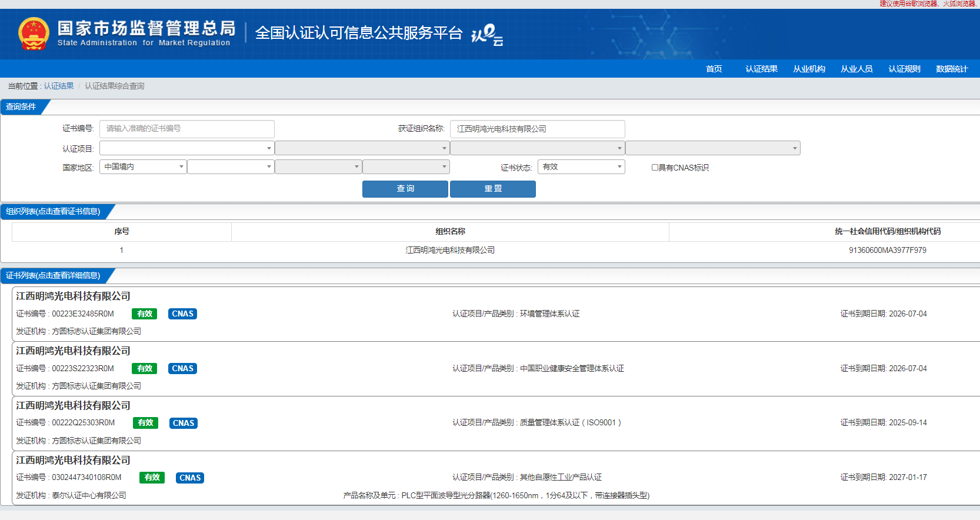Click certificate number 0302447340108R0M
This screenshot has width=980, height=520.
pos(86,478)
